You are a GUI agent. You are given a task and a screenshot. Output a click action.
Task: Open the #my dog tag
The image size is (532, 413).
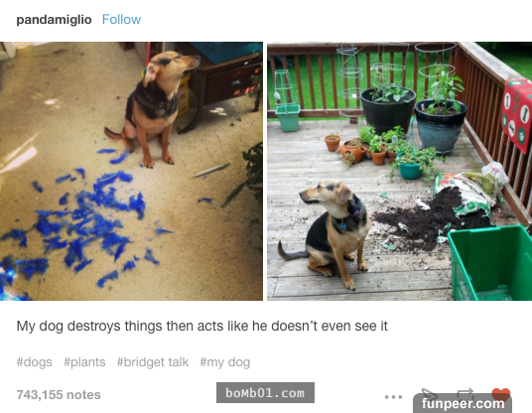[225, 362]
